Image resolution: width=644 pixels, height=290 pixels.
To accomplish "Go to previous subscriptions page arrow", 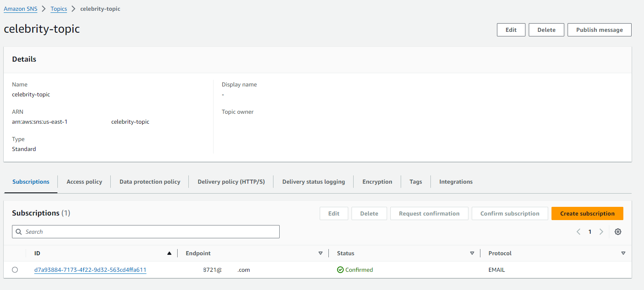I will pos(578,232).
